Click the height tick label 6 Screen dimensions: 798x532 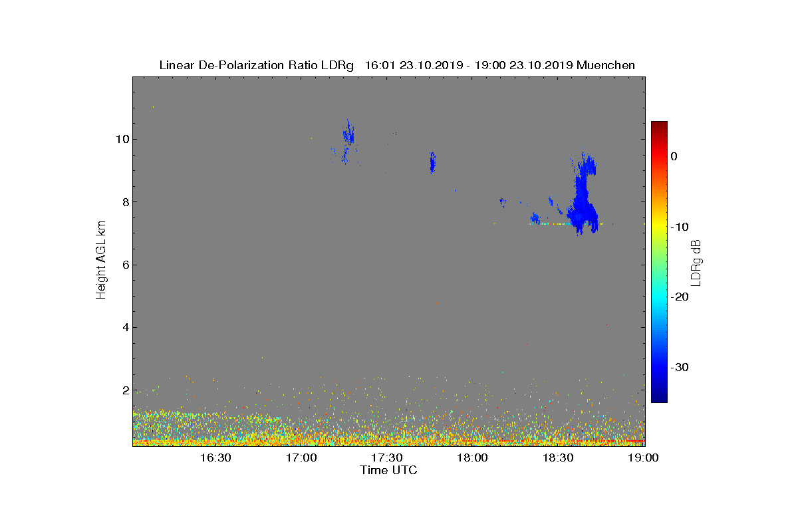pos(124,265)
